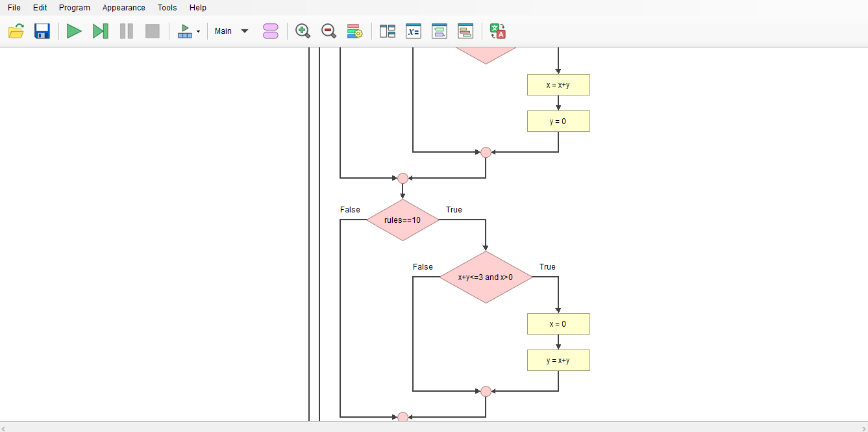Click the True label beside rules==10
868x432 pixels.
tap(454, 210)
